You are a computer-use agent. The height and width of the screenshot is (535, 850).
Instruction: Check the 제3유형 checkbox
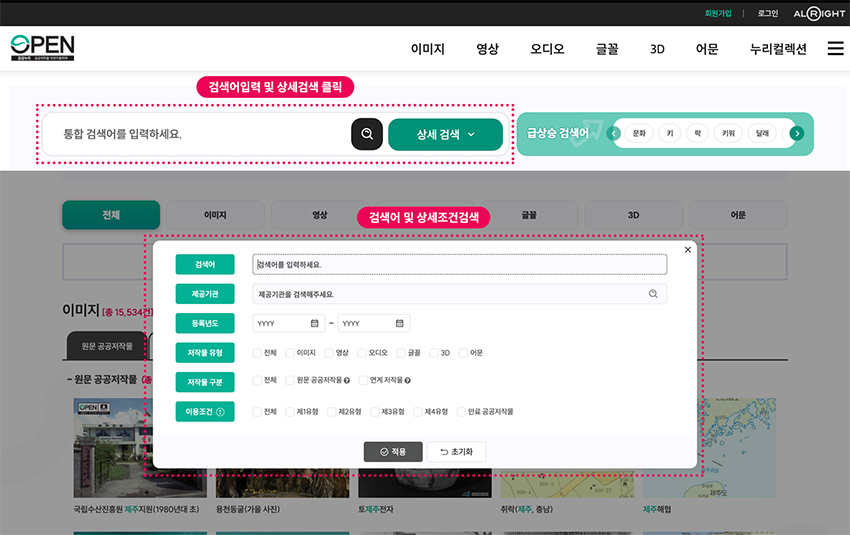[x=375, y=412]
